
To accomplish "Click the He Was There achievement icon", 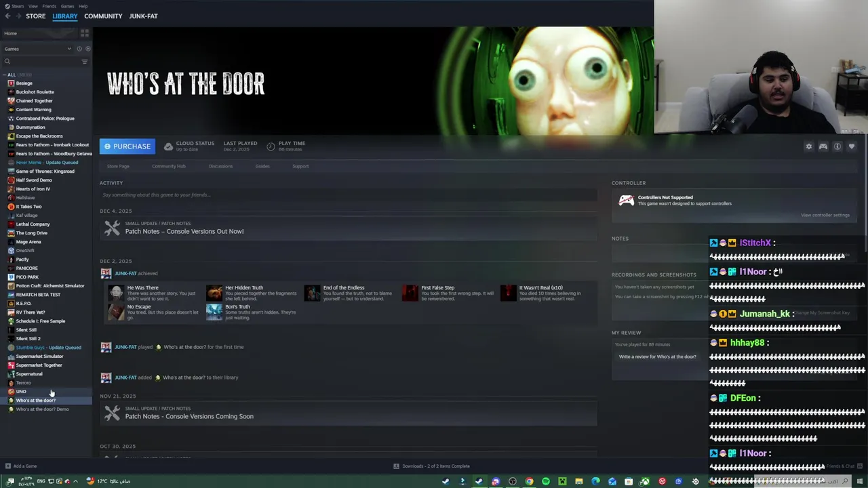I will tap(116, 293).
